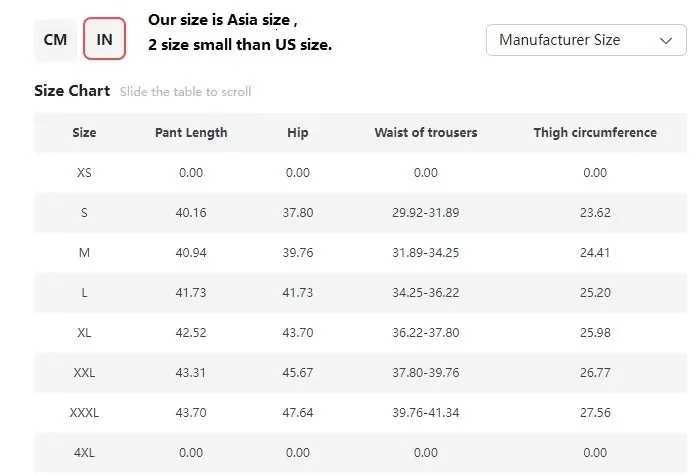Click the Pant Length column header
The image size is (695, 475).
191,133
